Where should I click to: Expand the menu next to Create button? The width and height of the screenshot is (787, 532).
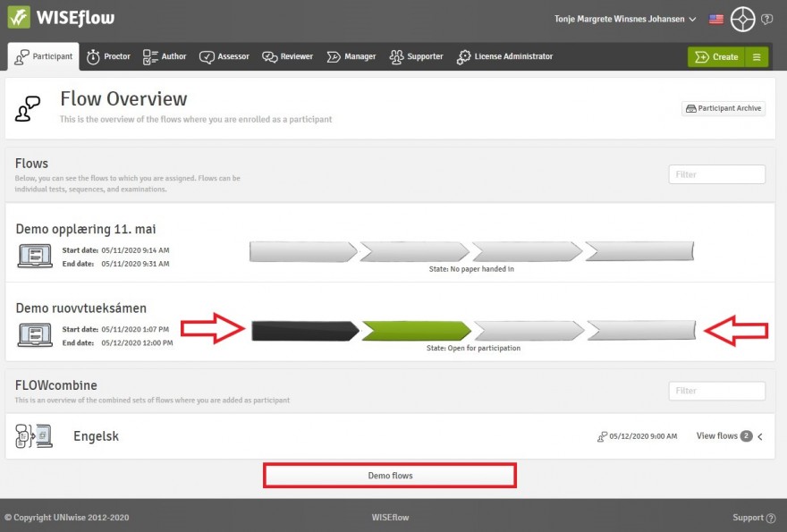coord(756,56)
